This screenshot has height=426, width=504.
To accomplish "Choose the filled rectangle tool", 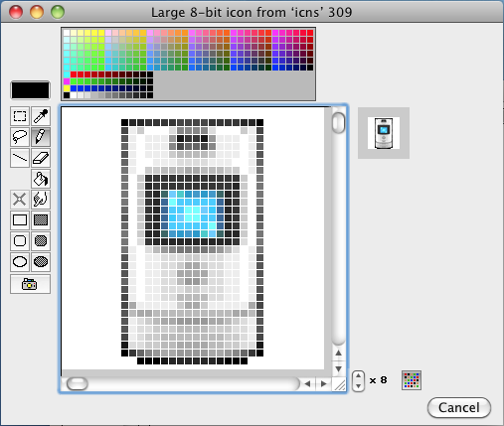I will tap(41, 220).
